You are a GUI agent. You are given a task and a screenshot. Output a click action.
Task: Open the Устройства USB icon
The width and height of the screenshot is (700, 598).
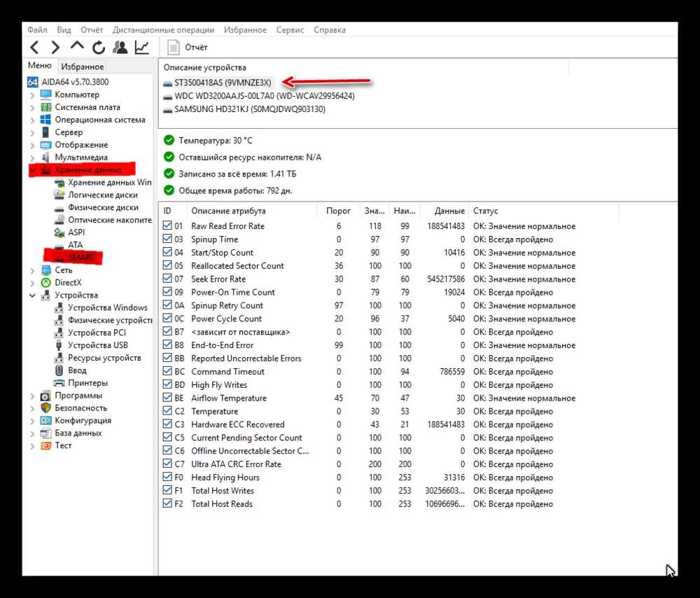(59, 345)
